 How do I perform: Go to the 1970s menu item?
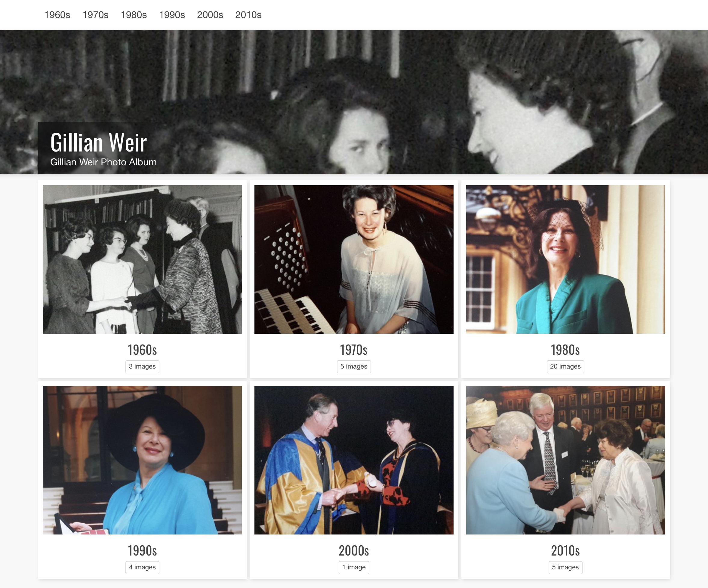click(95, 15)
